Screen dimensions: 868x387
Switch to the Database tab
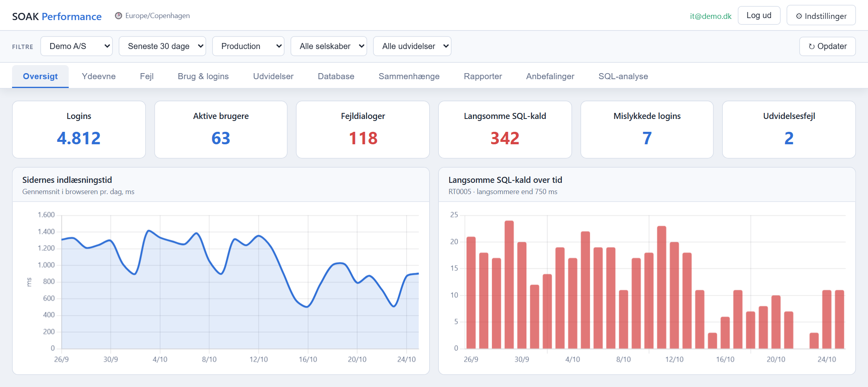tap(336, 76)
